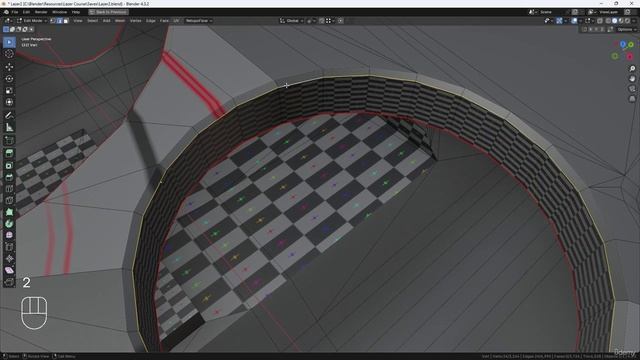The width and height of the screenshot is (640, 360).
Task: Activate the Extrude Region tool
Action: [x=9, y=153]
